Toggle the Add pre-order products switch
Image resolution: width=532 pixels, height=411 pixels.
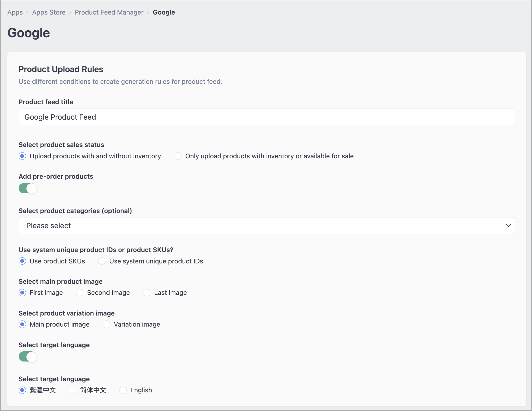point(28,188)
